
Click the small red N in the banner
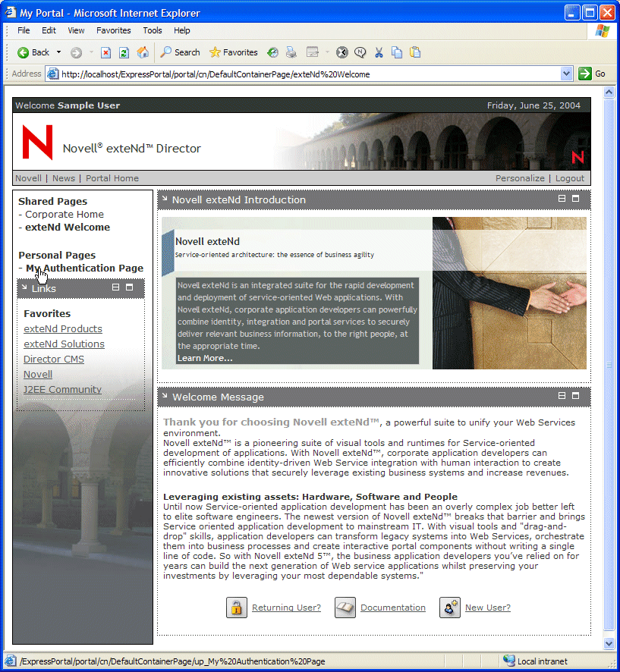[578, 157]
